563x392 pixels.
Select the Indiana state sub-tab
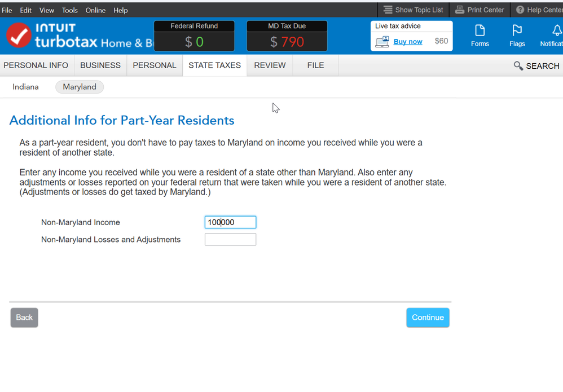tap(26, 87)
